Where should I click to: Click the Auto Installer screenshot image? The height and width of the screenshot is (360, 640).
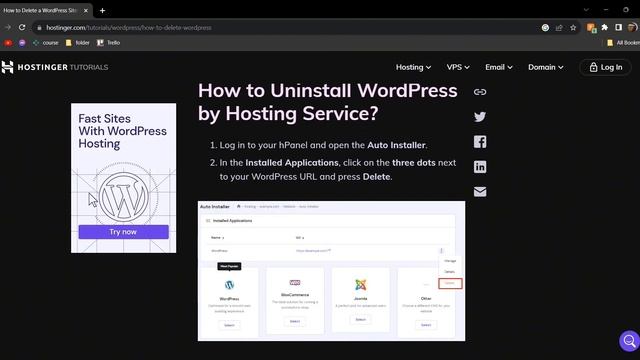pyautogui.click(x=331, y=271)
